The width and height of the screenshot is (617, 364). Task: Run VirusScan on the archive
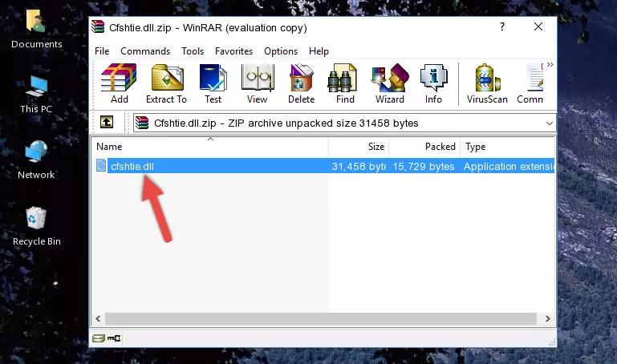[487, 83]
